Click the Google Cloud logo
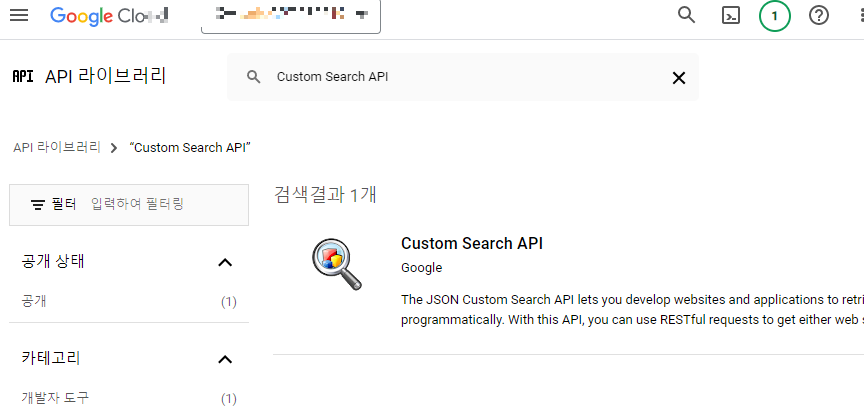 (x=109, y=16)
